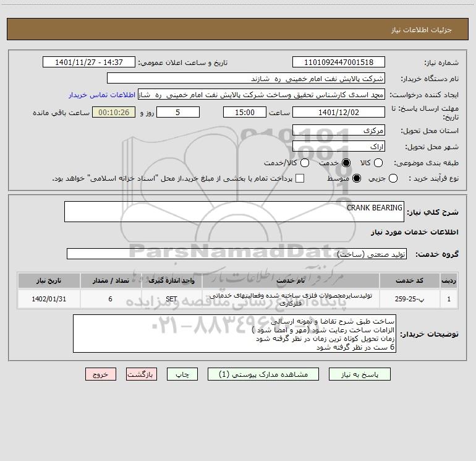Click the deadline time field 15:00
The image size is (476, 461).
(x=245, y=112)
